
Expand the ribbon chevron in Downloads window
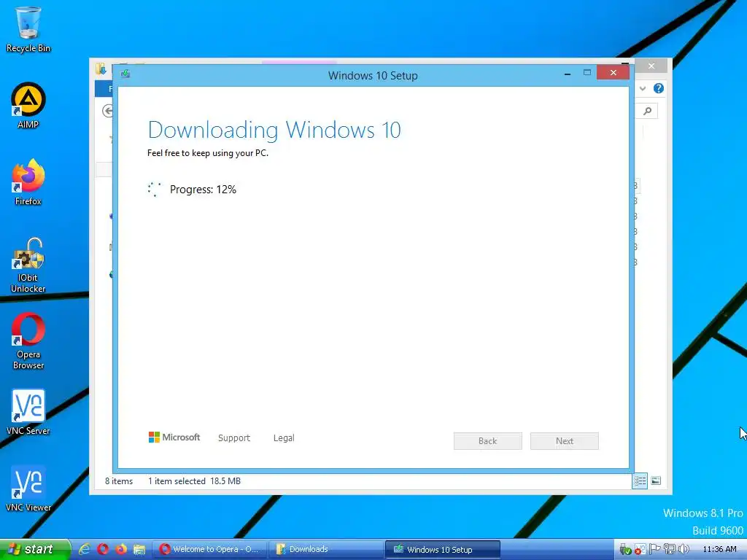pyautogui.click(x=643, y=88)
